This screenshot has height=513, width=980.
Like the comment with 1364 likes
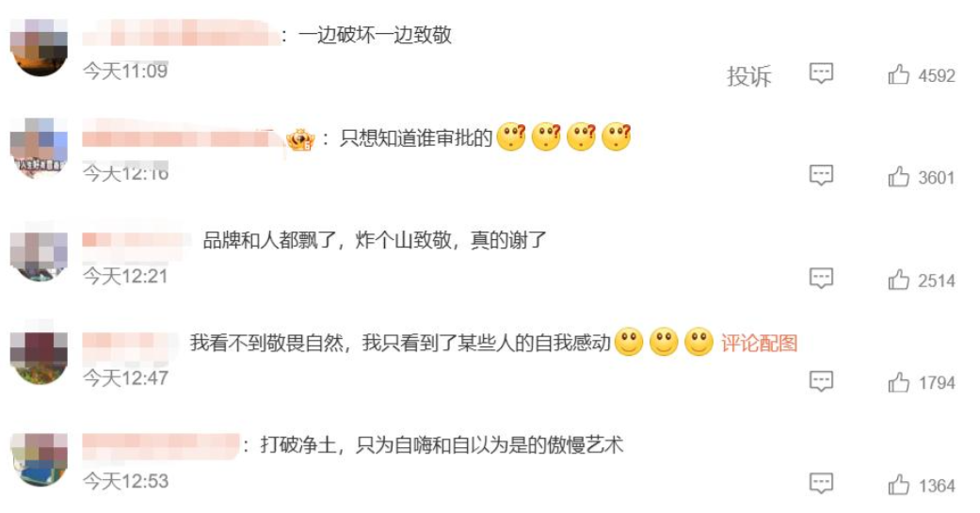[x=898, y=484]
